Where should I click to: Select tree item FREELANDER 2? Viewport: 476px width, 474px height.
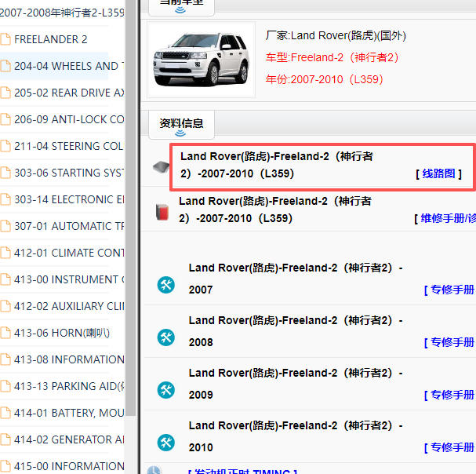51,39
